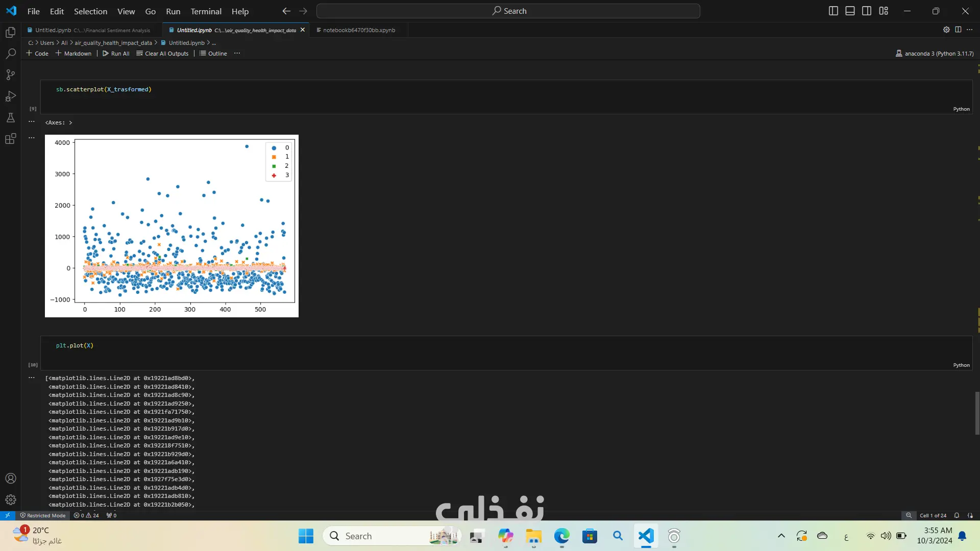
Task: Toggle the Primary Side Bar layout
Action: coord(834,11)
